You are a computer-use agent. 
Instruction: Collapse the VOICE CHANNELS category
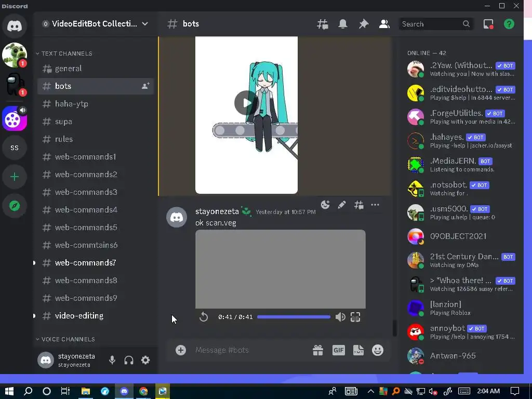tap(66, 339)
